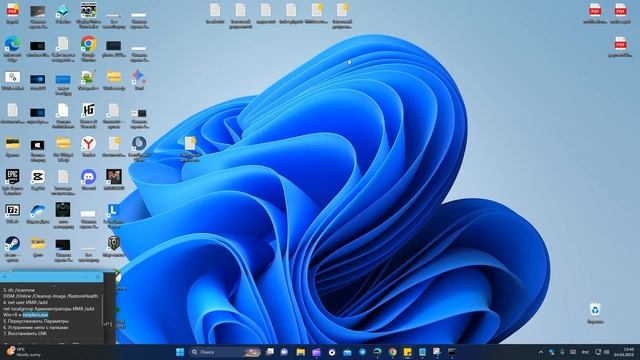
Task: Open the armored helmet game shortcut
Action: [113, 244]
